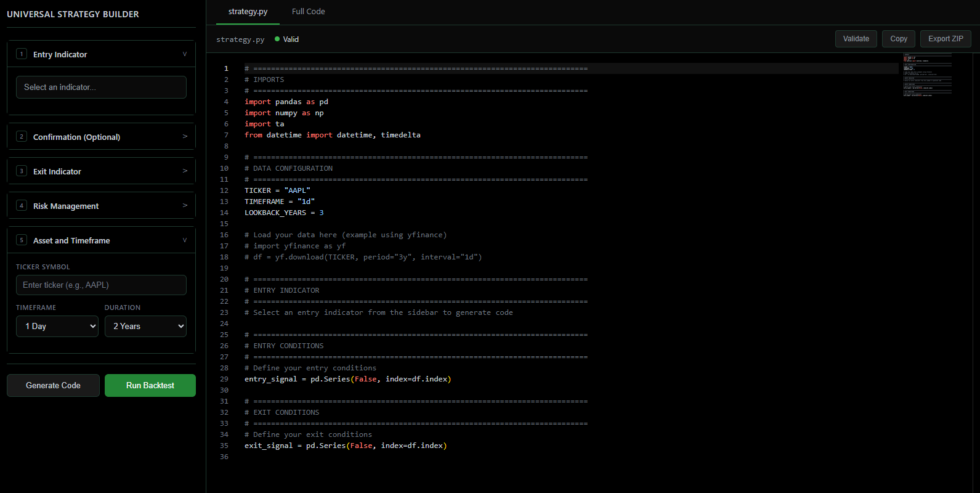
Task: Click step number 2 badge for Confirmation
Action: (22, 136)
